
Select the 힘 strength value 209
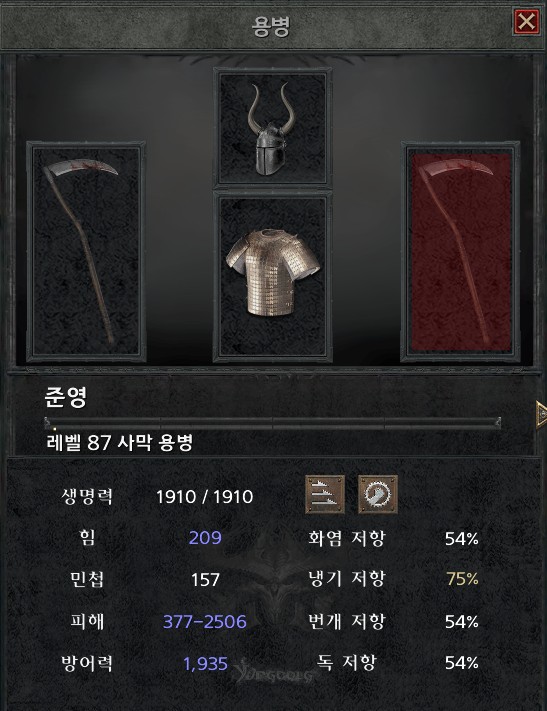pyautogui.click(x=205, y=538)
